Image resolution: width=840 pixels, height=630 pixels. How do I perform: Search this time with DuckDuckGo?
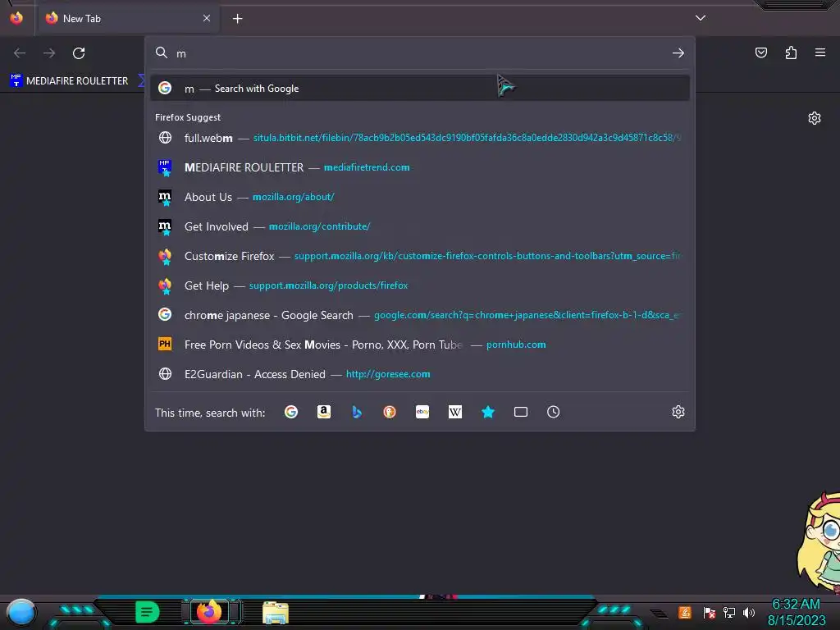tap(390, 412)
